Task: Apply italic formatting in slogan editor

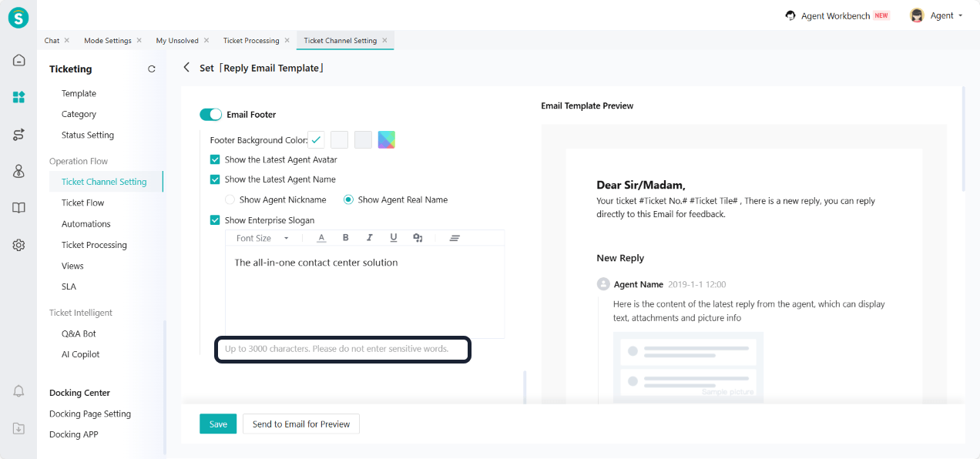Action: (x=370, y=238)
